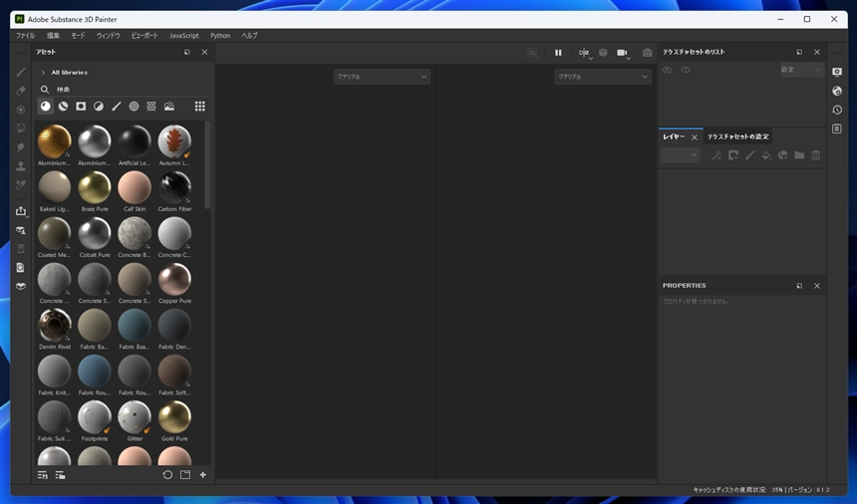Image resolution: width=857 pixels, height=504 pixels.
Task: Open the モード menu
Action: (78, 36)
